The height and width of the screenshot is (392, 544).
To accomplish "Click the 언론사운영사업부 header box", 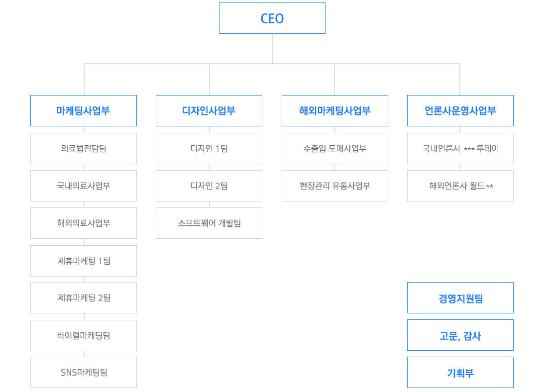I will (x=460, y=110).
